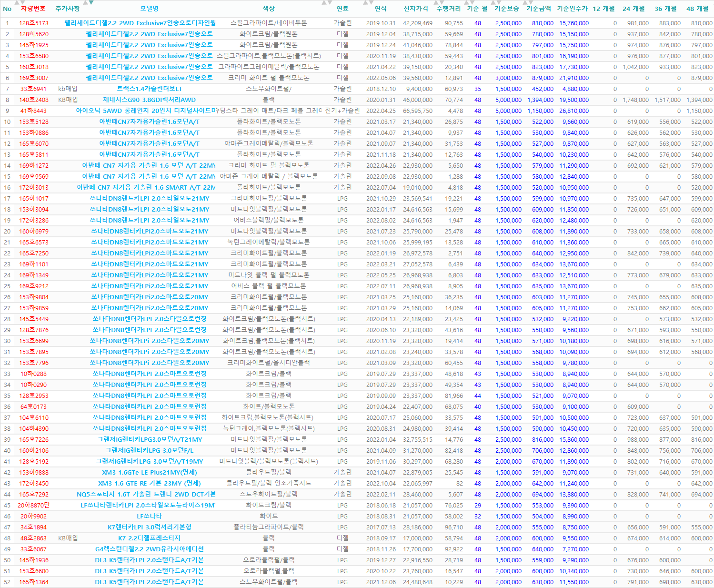Open the G4렉스턴디젤2.2 2WD유라시아에디션 model link
The height and width of the screenshot is (588, 714).
(x=150, y=549)
